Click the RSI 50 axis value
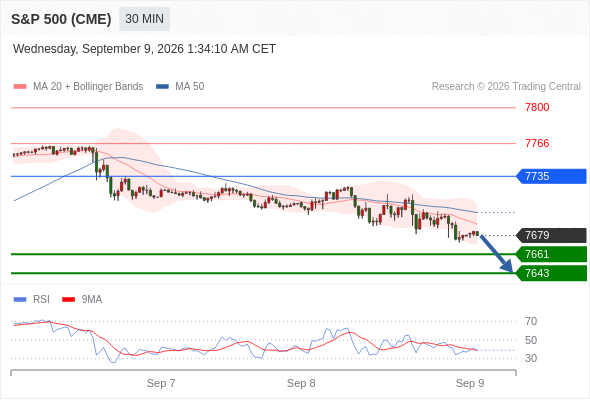 [531, 340]
